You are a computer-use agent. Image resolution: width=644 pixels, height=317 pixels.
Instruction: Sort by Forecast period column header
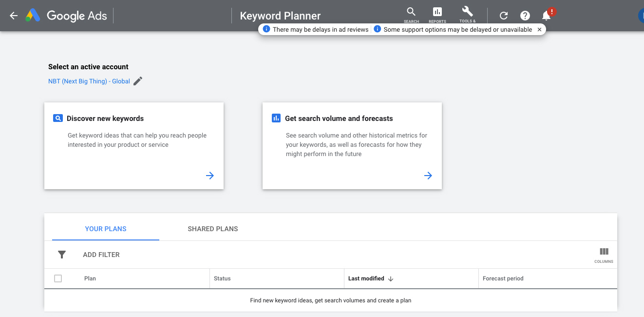click(x=503, y=278)
